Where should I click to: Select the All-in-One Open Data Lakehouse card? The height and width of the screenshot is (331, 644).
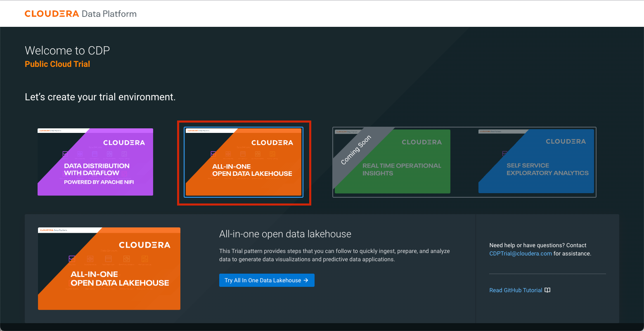(x=244, y=162)
